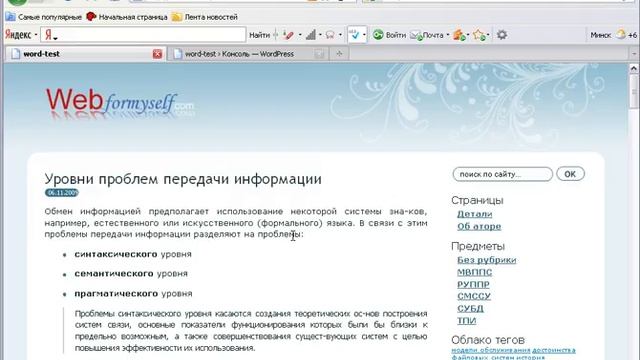
Task: Open the РУППР category link
Action: point(473,284)
